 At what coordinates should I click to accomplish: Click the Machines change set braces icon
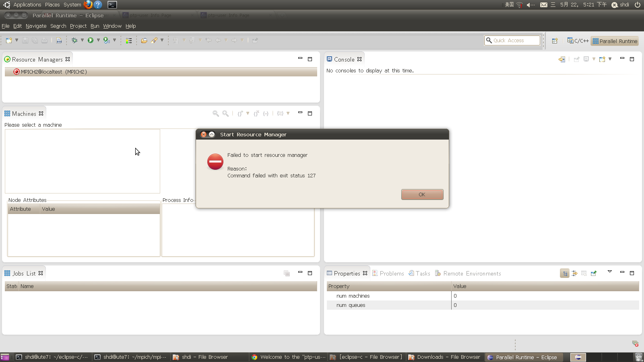click(x=281, y=114)
